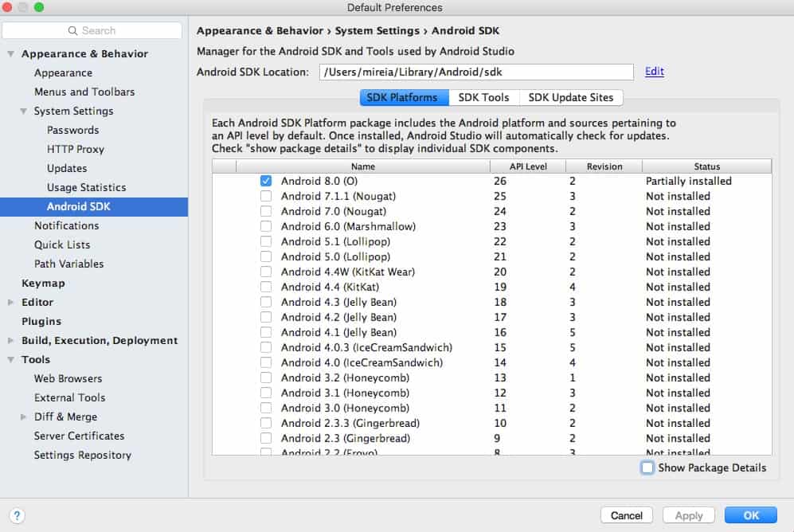Click the Android SDK Location path field
The width and height of the screenshot is (794, 532).
pos(476,72)
